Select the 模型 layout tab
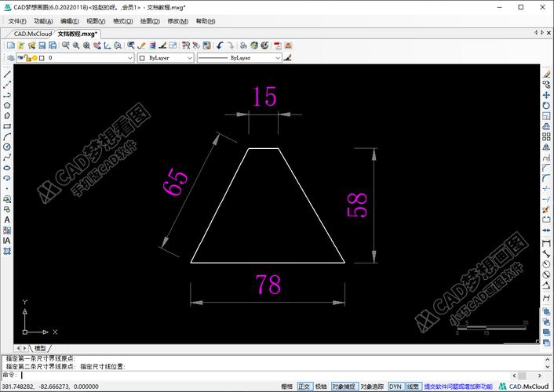The image size is (554, 392). [x=40, y=348]
